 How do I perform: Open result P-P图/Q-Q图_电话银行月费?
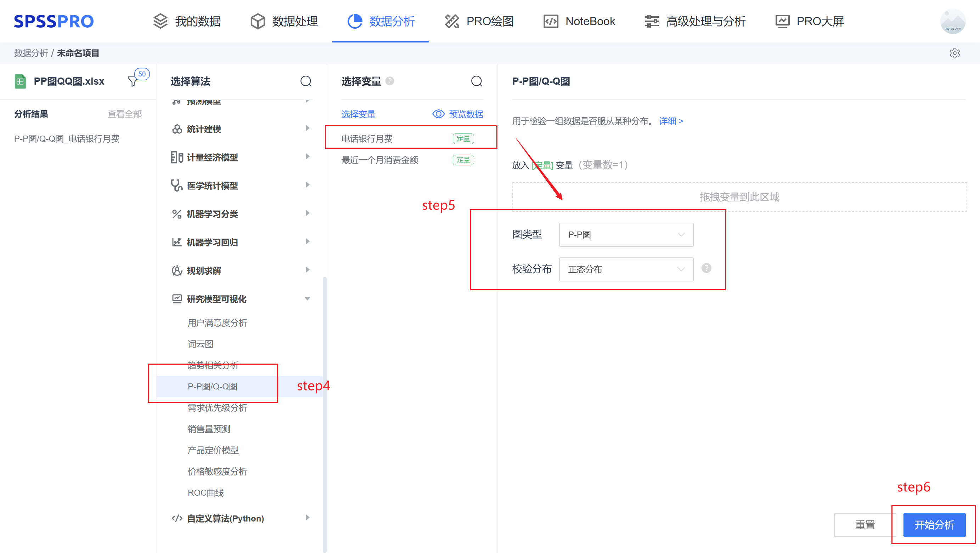(x=67, y=139)
